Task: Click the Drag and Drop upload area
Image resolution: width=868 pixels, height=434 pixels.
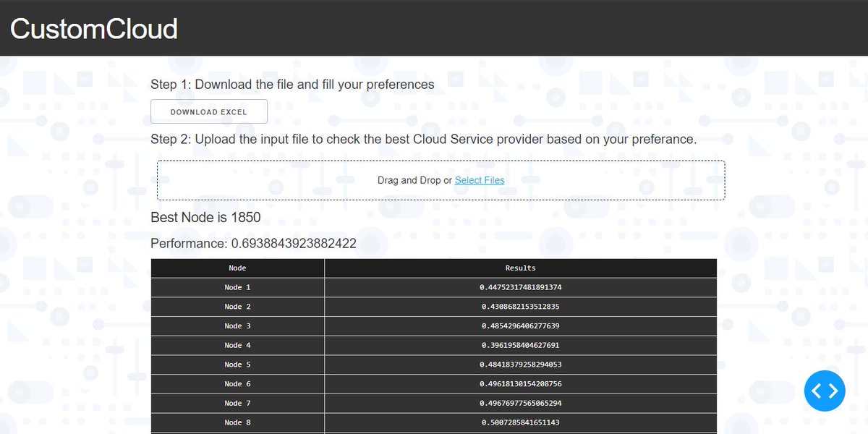Action: 441,180
